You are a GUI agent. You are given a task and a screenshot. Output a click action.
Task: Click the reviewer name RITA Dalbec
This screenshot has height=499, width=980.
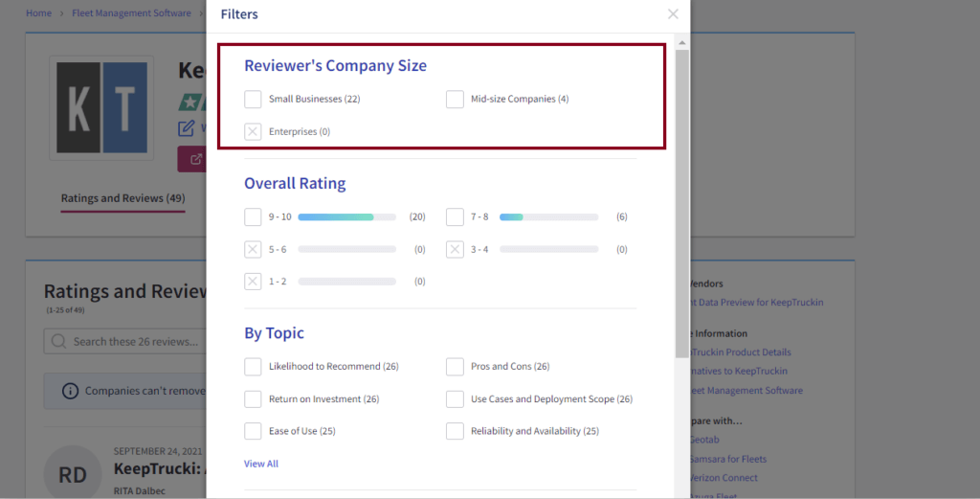(x=140, y=491)
